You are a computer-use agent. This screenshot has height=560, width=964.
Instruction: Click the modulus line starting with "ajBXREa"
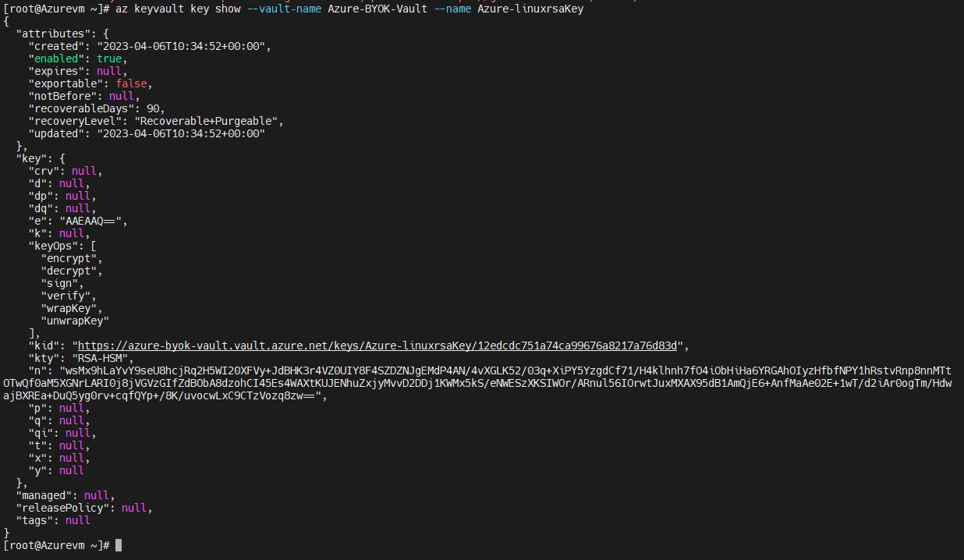[165, 395]
